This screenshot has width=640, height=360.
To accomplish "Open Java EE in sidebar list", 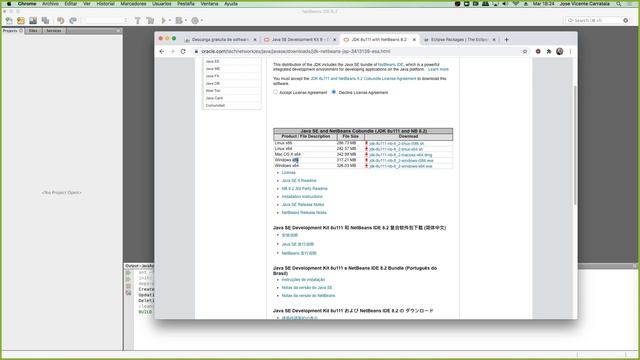I will click(213, 62).
